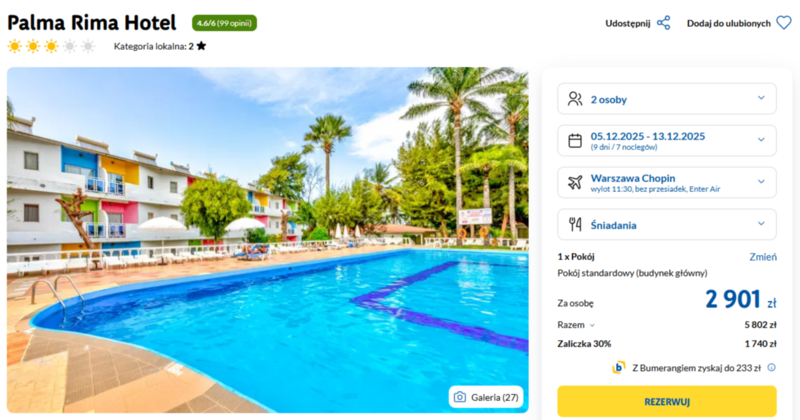This screenshot has height=420, width=800.
Task: Click the heart favorites icon
Action: 784,23
